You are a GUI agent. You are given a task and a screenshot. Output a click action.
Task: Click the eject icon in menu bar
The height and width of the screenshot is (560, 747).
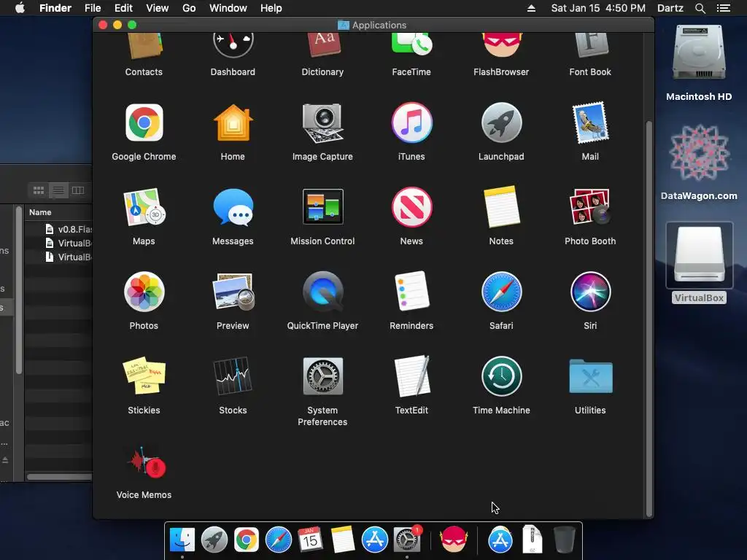coord(531,8)
